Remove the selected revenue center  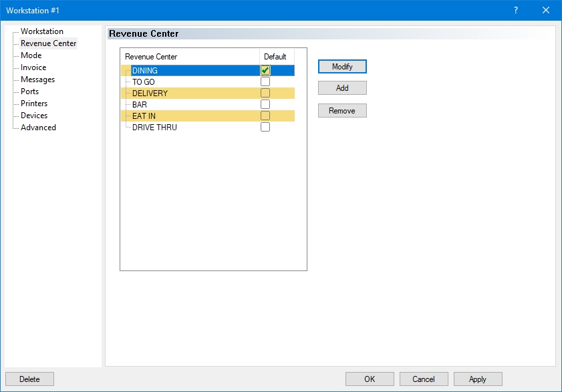pos(342,111)
